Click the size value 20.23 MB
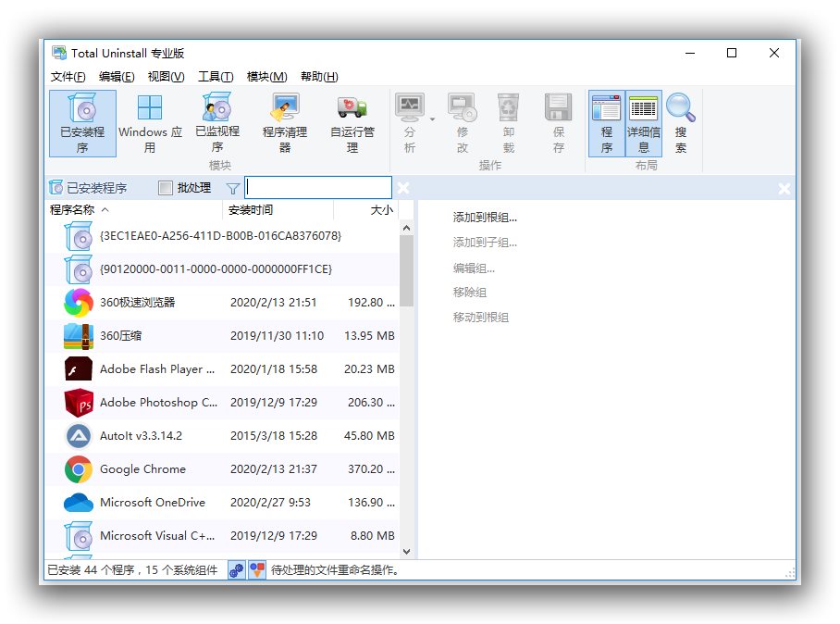The width and height of the screenshot is (840, 624). click(369, 368)
